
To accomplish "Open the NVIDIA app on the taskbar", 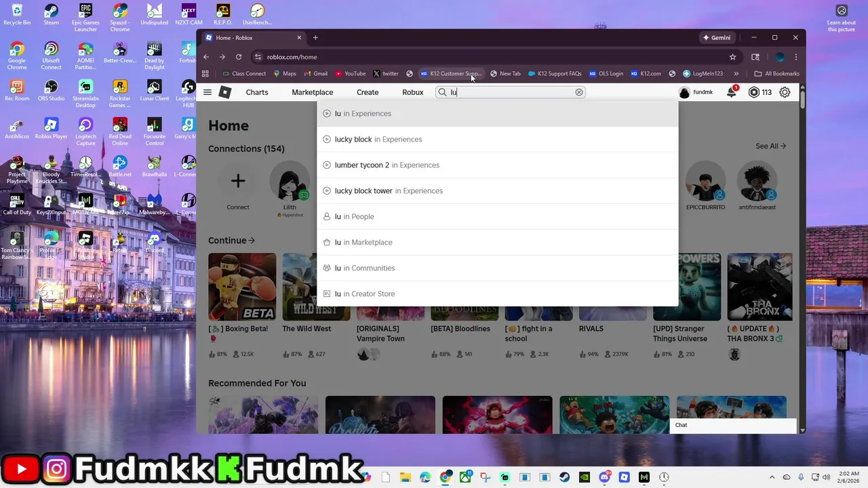I will [585, 477].
